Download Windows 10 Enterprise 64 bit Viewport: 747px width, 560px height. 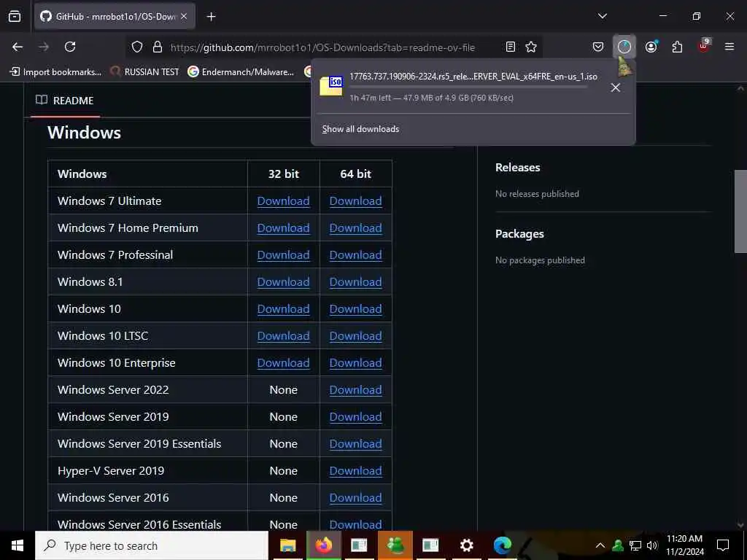pos(355,363)
